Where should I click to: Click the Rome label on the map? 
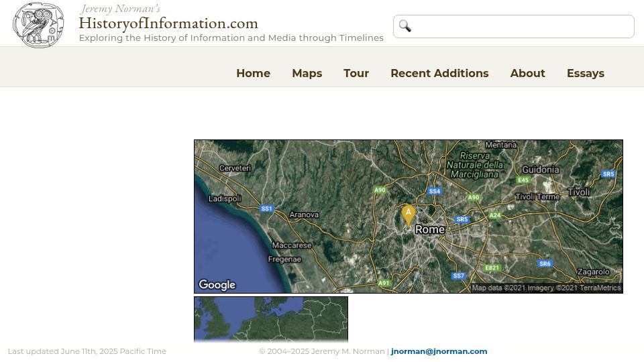[429, 229]
